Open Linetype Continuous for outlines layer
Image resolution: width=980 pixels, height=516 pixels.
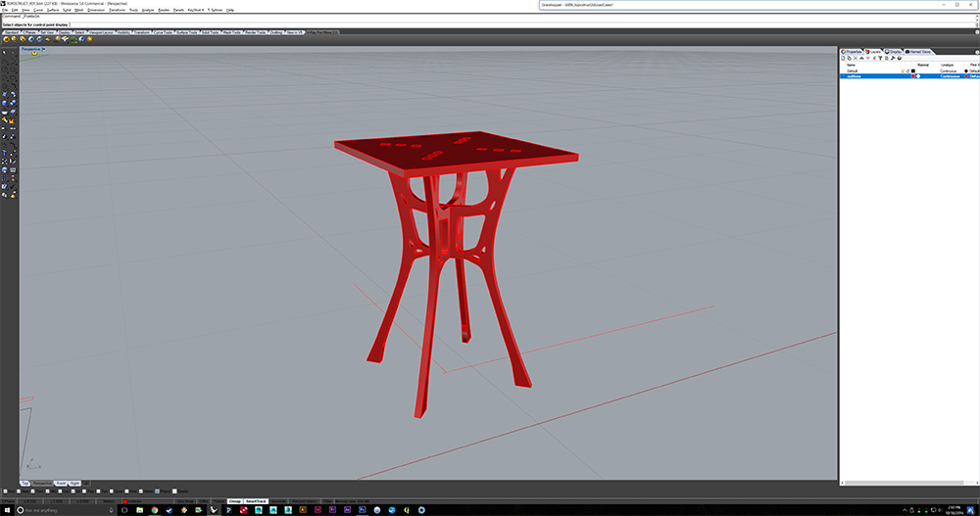950,76
